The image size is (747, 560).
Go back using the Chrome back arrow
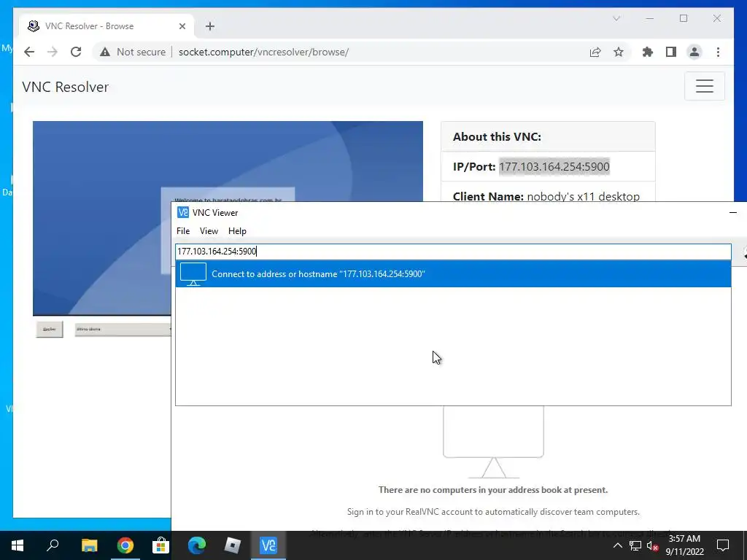coord(29,52)
